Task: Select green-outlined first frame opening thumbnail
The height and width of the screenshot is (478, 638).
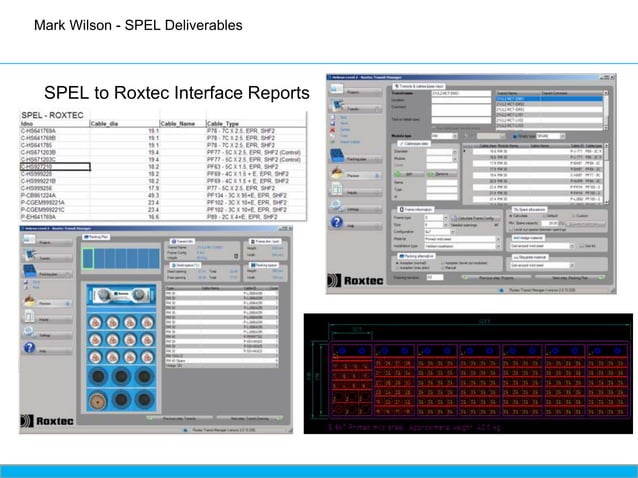Action: (x=88, y=258)
